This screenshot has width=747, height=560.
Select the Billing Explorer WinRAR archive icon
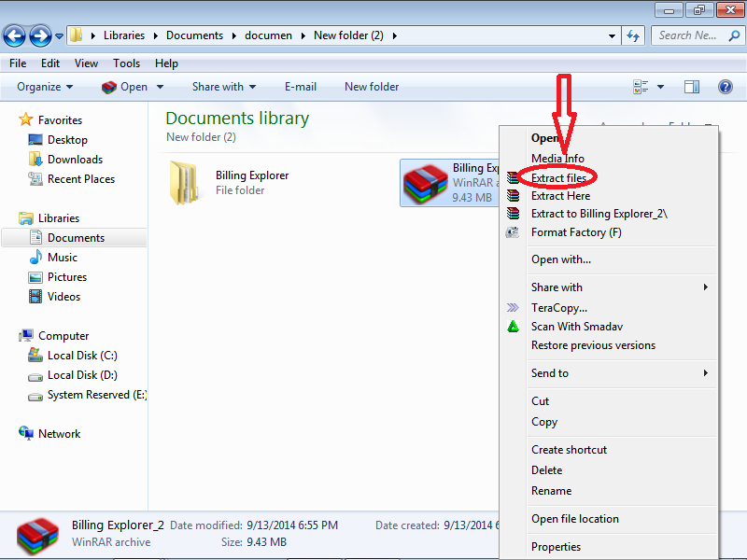click(425, 184)
